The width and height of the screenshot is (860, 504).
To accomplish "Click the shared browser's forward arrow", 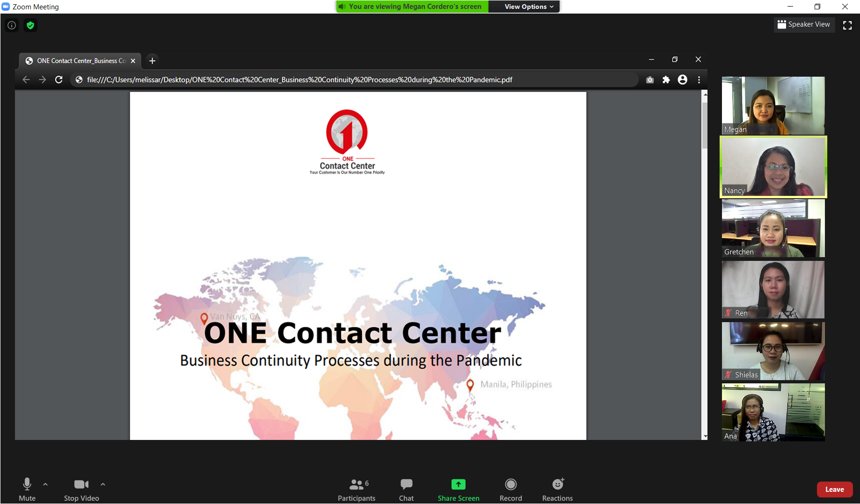I will tap(43, 79).
